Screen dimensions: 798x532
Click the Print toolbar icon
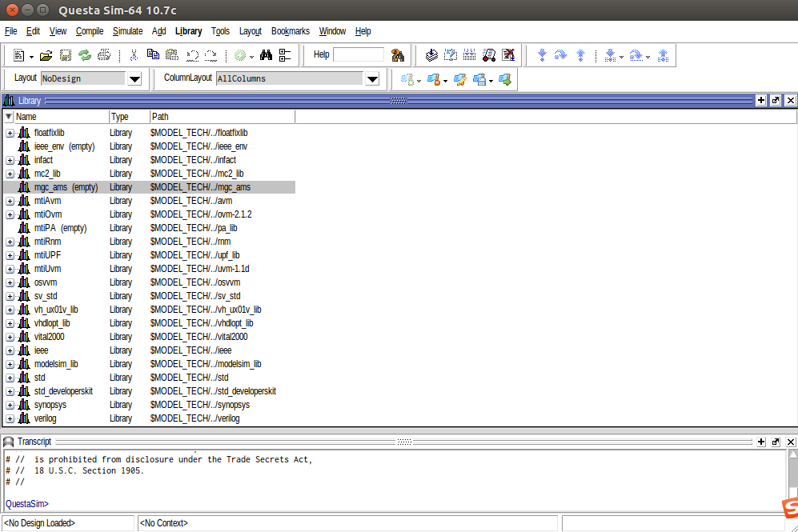coord(104,55)
